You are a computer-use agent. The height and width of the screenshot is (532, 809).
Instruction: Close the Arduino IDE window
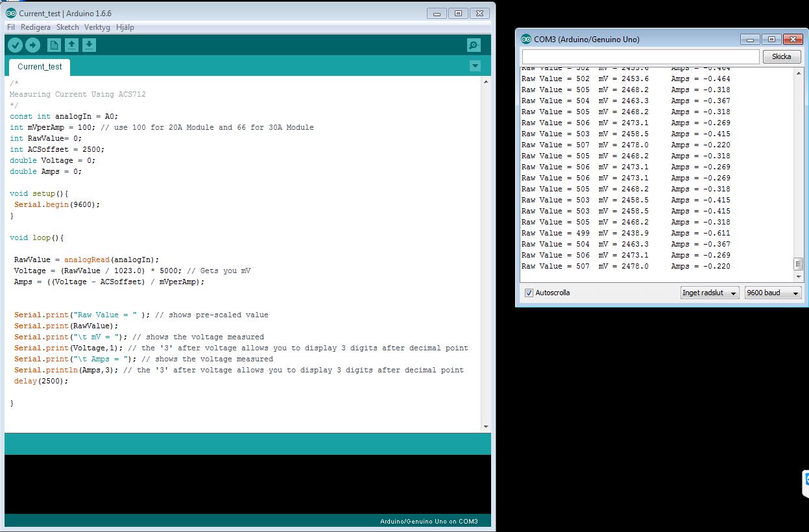(479, 13)
